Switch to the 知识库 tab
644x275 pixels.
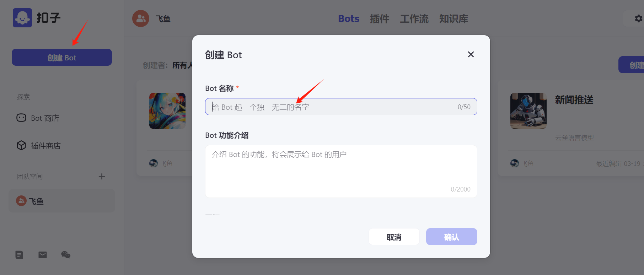(454, 18)
